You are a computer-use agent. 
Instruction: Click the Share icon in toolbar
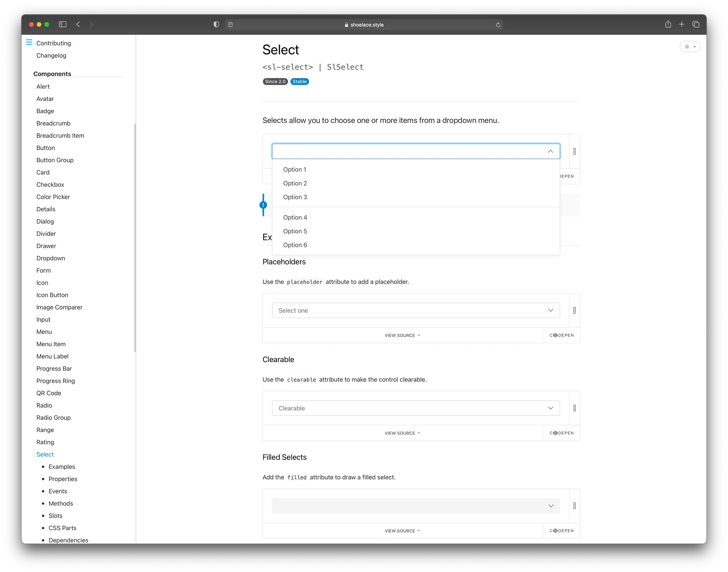point(668,24)
